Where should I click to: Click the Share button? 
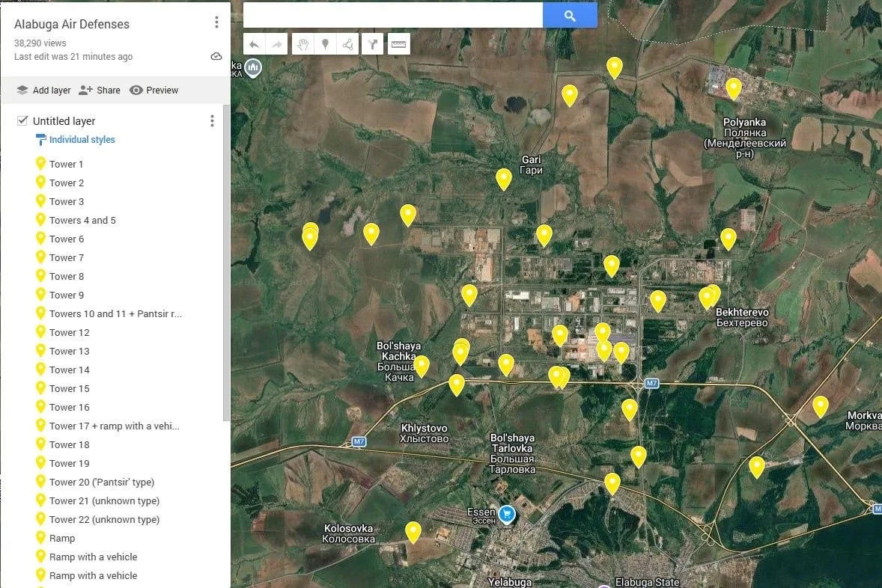coord(100,90)
